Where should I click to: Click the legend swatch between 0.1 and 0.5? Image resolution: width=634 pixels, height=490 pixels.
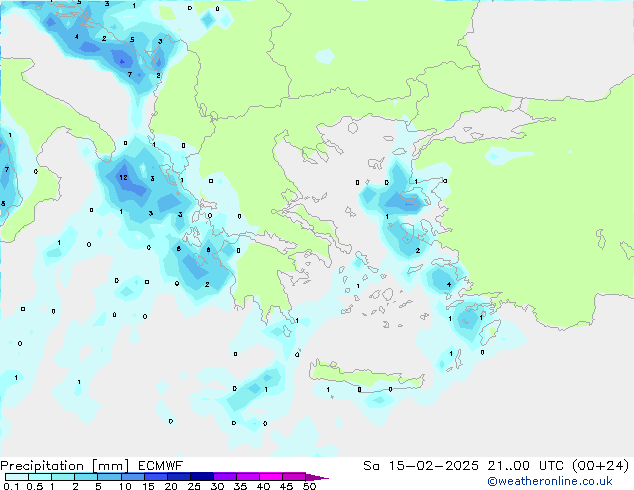tap(17, 477)
